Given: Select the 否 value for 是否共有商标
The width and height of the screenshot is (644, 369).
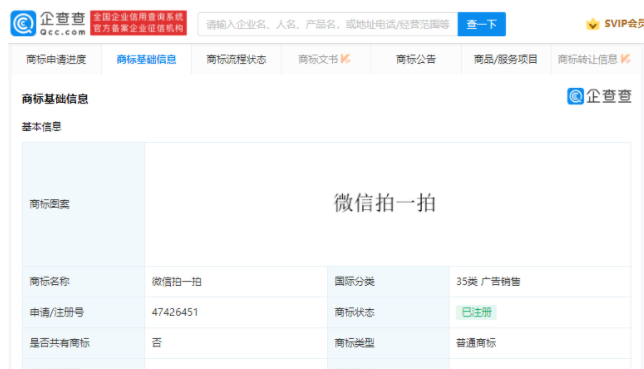Looking at the screenshot, I should (156, 343).
